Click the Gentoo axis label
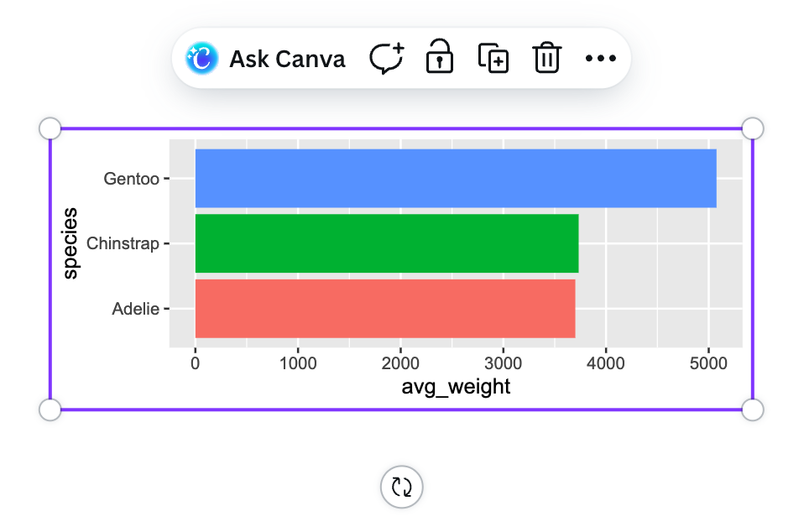 (x=131, y=178)
